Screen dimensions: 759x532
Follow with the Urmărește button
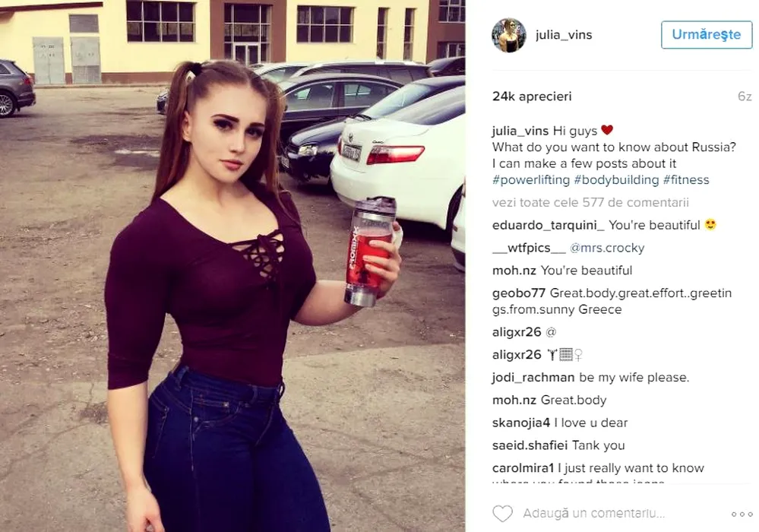(707, 34)
